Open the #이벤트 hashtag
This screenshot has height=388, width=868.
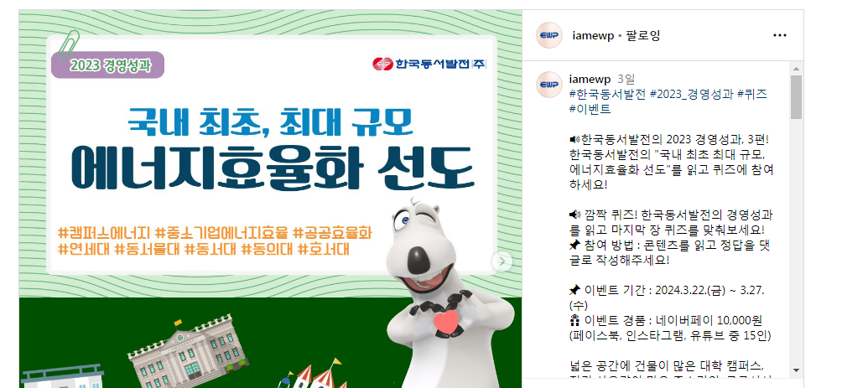click(590, 108)
